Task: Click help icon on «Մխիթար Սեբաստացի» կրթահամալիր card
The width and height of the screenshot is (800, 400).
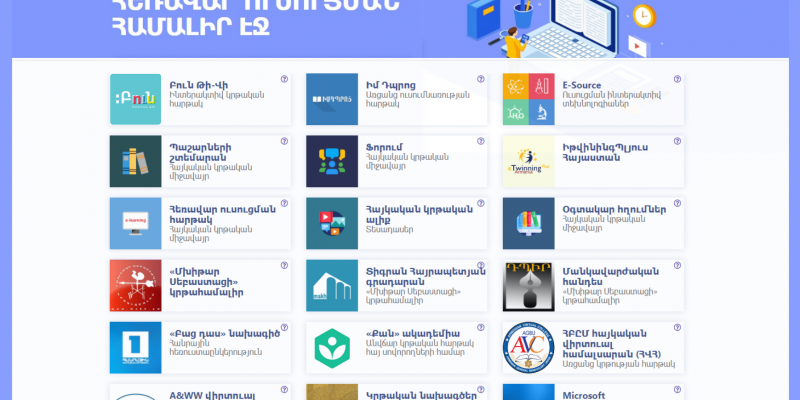Action: click(284, 265)
